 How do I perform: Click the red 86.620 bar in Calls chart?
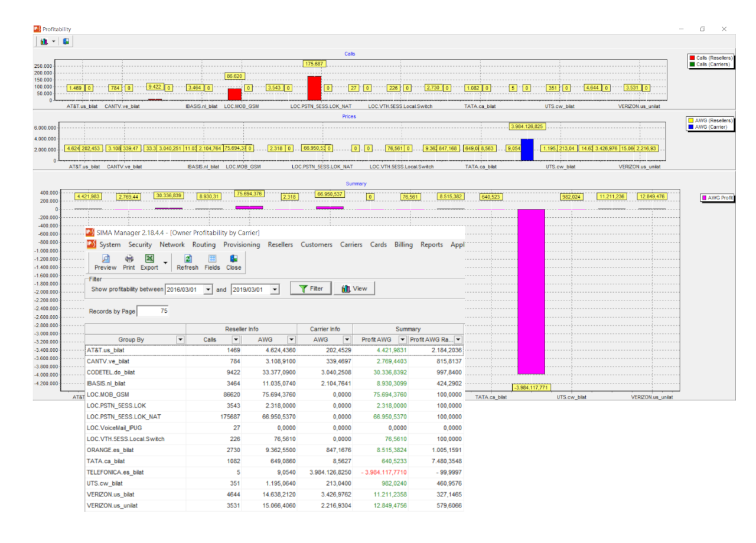click(234, 94)
